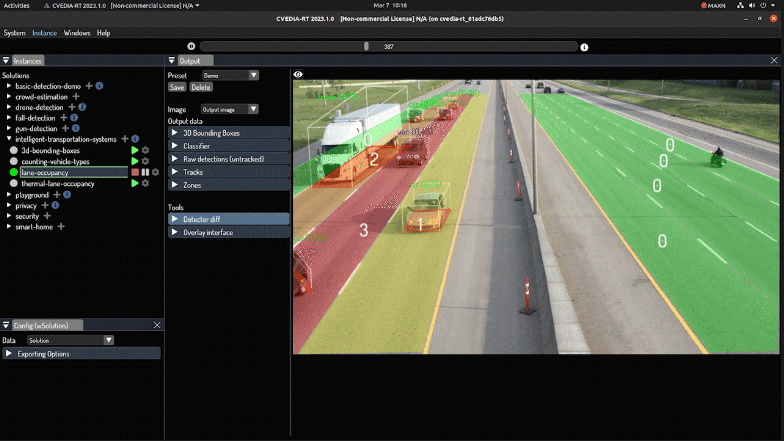This screenshot has width=784, height=441.
Task: Open the Image dropdown showing Output image
Action: 230,109
